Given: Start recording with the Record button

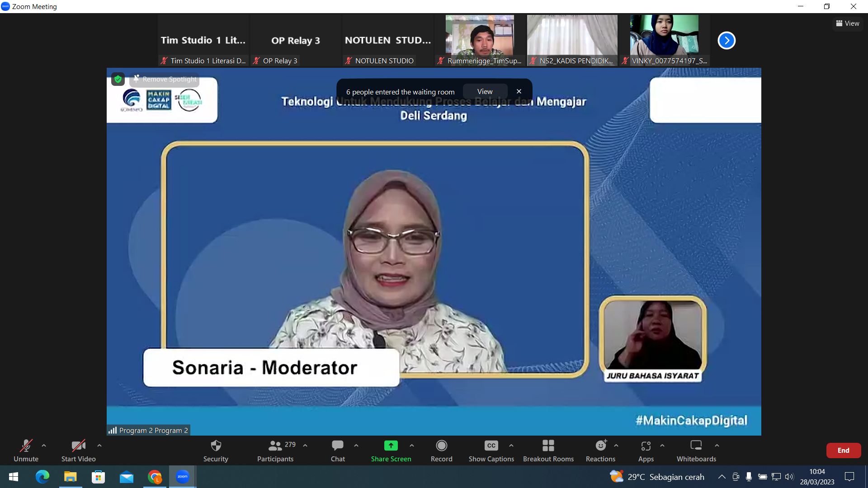Looking at the screenshot, I should coord(442,450).
